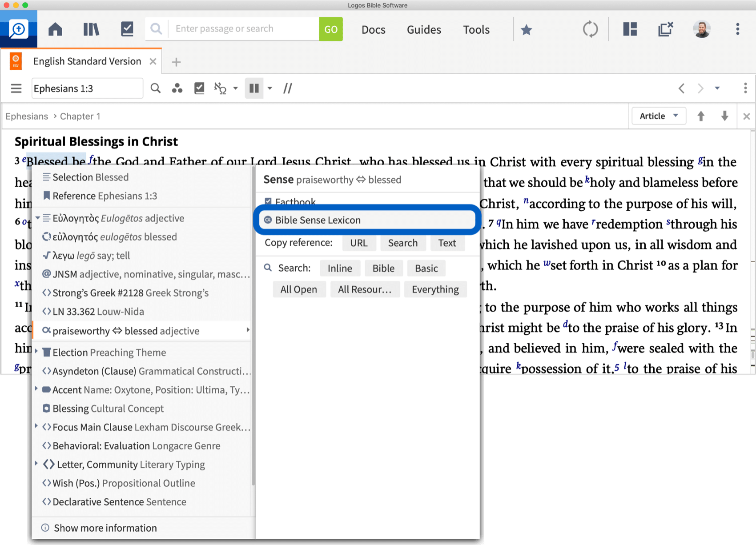Add a new tab with plus icon
This screenshot has width=756, height=545.
177,62
